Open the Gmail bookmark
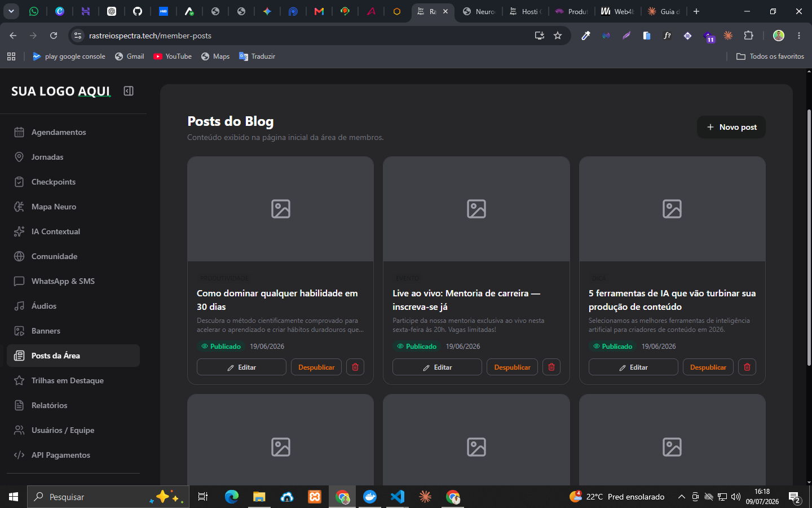The height and width of the screenshot is (508, 812). pos(130,56)
